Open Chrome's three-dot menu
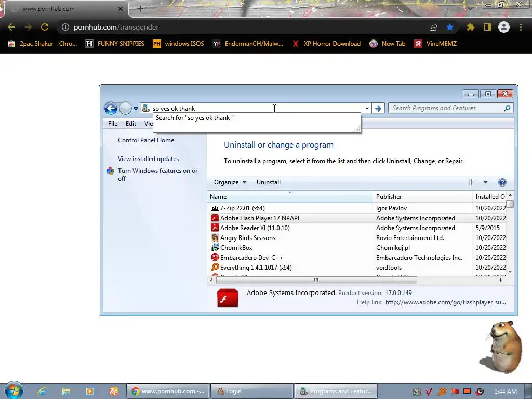The image size is (532, 399). (x=521, y=27)
